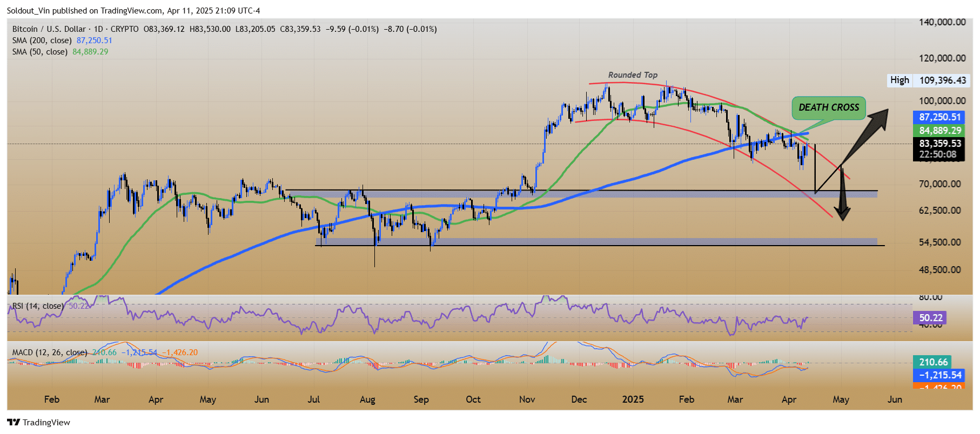Click the purple RSI value tag 50.22
The image size is (980, 434).
click(930, 318)
